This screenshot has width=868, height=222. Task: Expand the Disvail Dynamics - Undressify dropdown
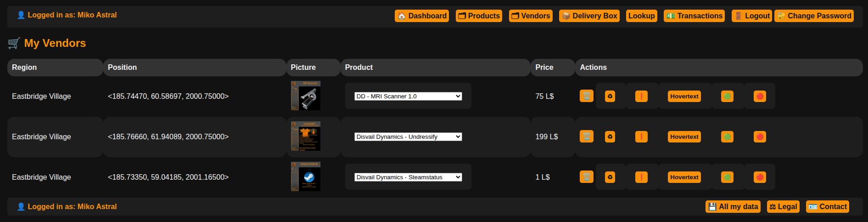(x=408, y=137)
